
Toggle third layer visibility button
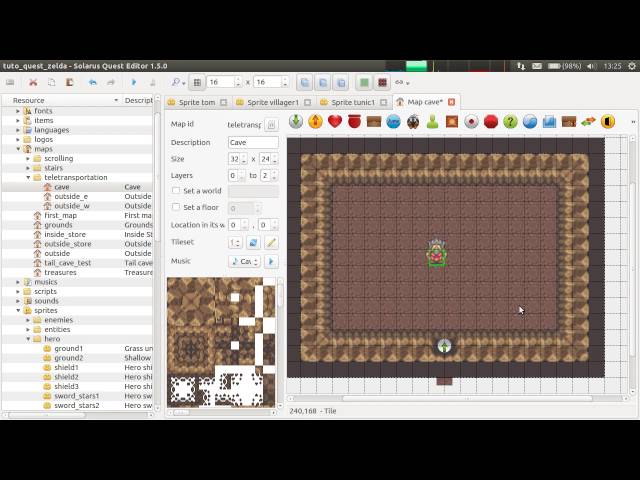341,82
